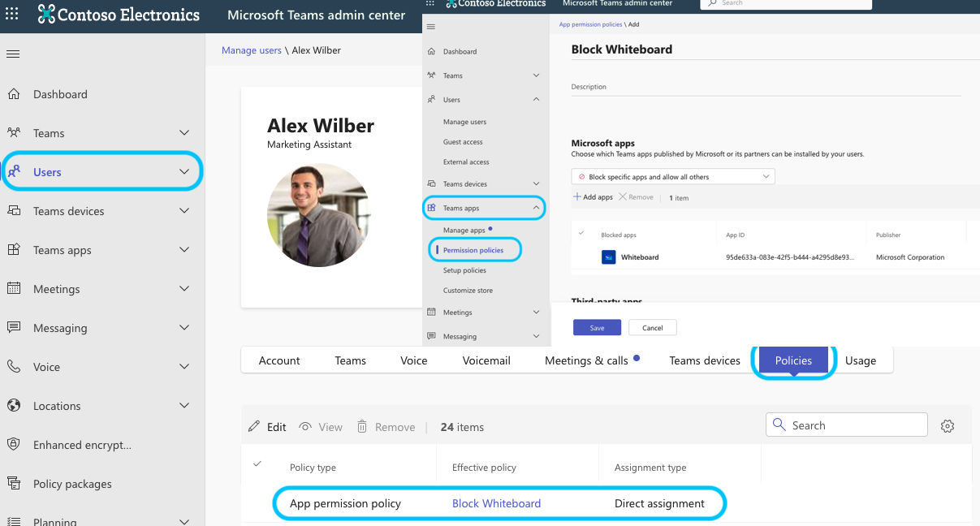
Task: Open Setup policies in the inset sidebar
Action: click(464, 270)
